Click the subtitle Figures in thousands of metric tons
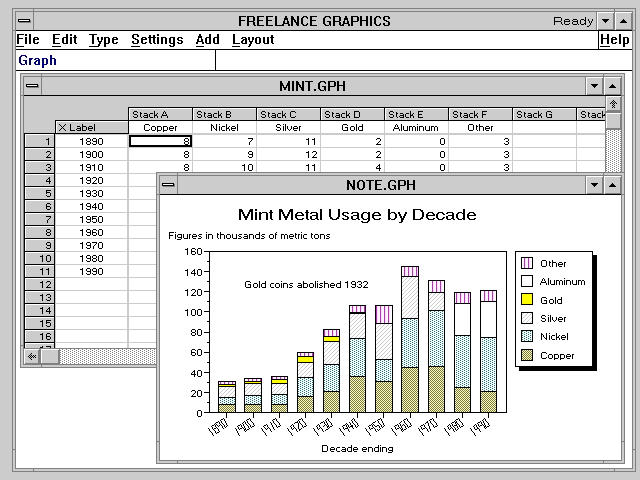The height and width of the screenshot is (480, 640). tap(249, 236)
